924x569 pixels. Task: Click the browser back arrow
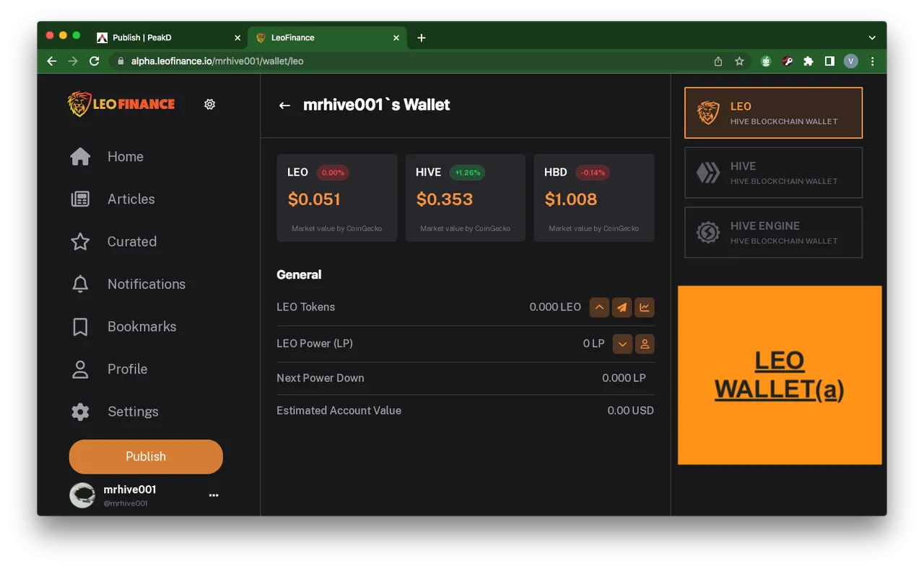[51, 61]
